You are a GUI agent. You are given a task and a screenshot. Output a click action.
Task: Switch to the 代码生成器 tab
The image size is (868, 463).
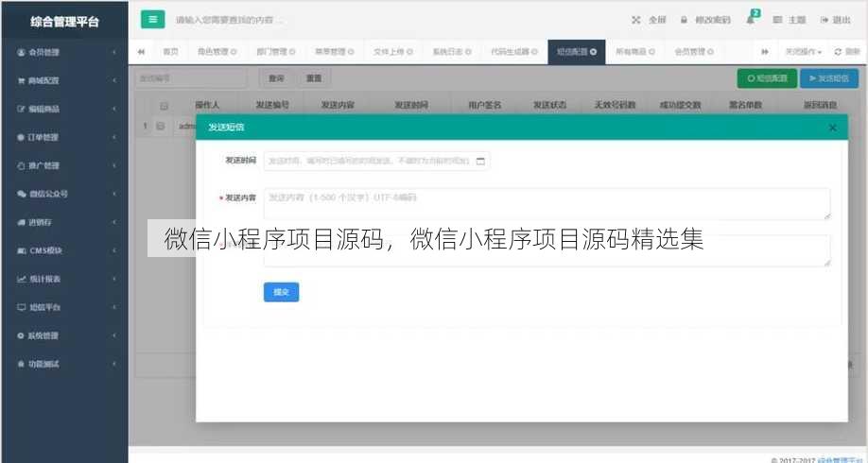(x=514, y=51)
